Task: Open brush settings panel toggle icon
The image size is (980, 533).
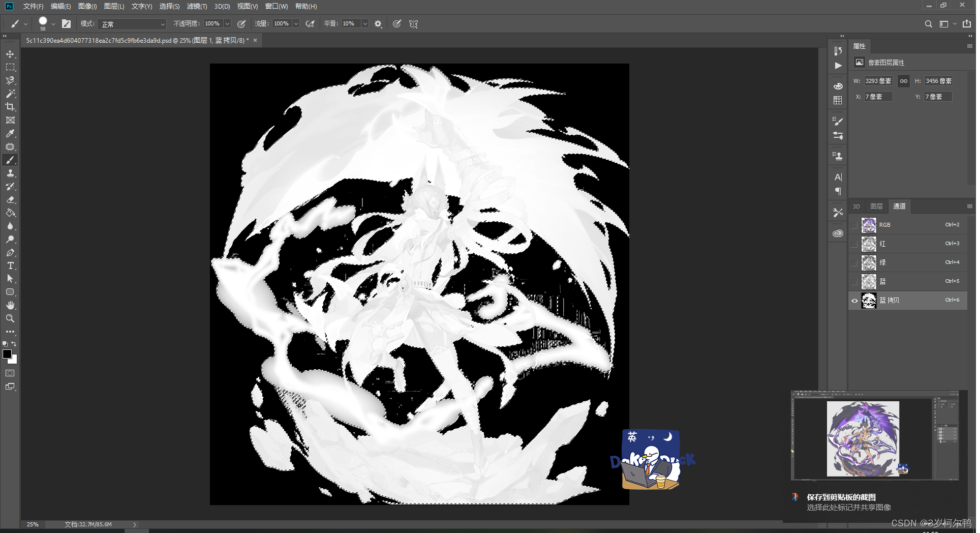Action: point(66,23)
